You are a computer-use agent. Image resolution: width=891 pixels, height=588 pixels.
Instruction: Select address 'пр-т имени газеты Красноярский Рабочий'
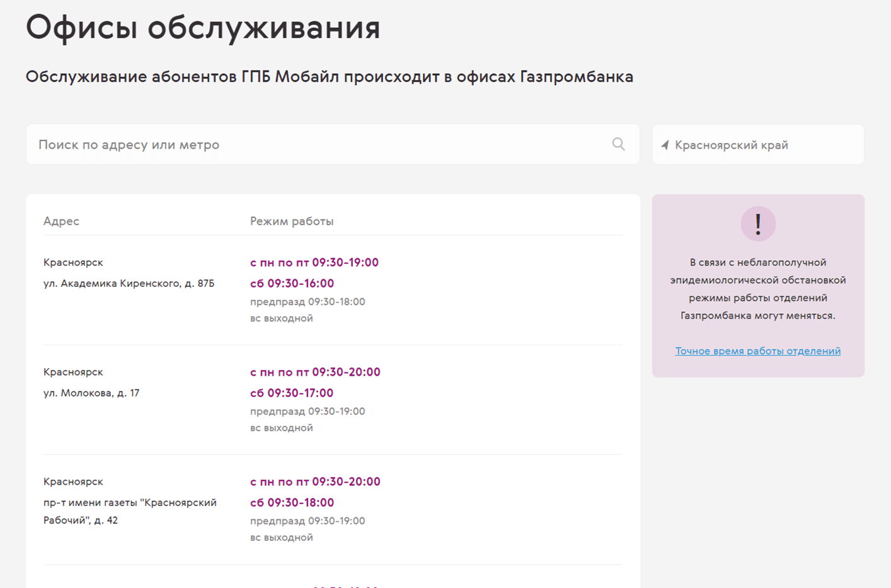coord(130,511)
